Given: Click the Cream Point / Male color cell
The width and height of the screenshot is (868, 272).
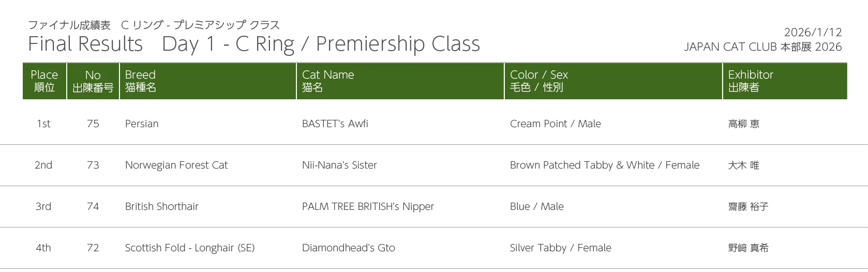Looking at the screenshot, I should (x=556, y=124).
